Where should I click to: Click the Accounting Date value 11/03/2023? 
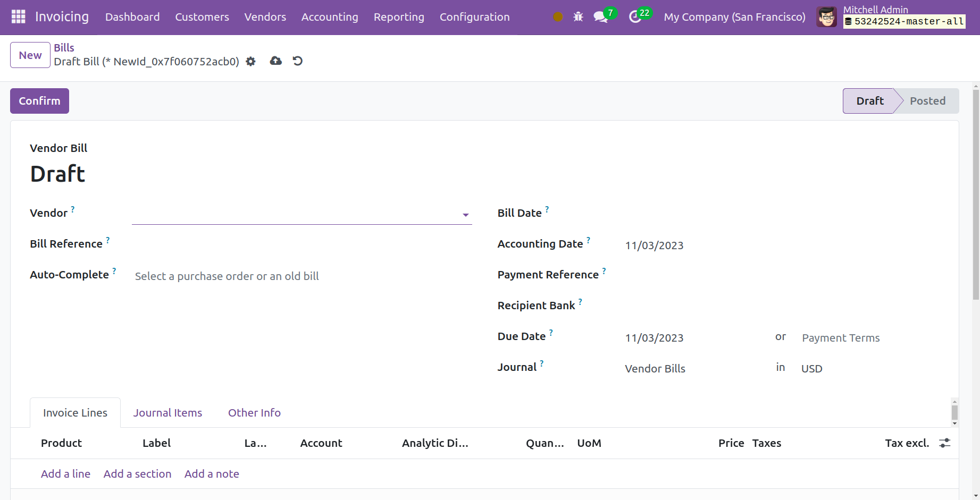point(654,245)
